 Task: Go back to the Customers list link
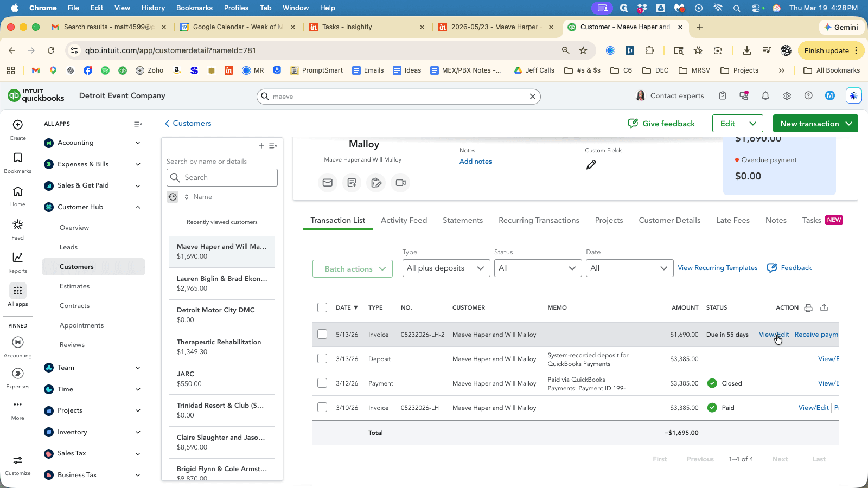(188, 123)
